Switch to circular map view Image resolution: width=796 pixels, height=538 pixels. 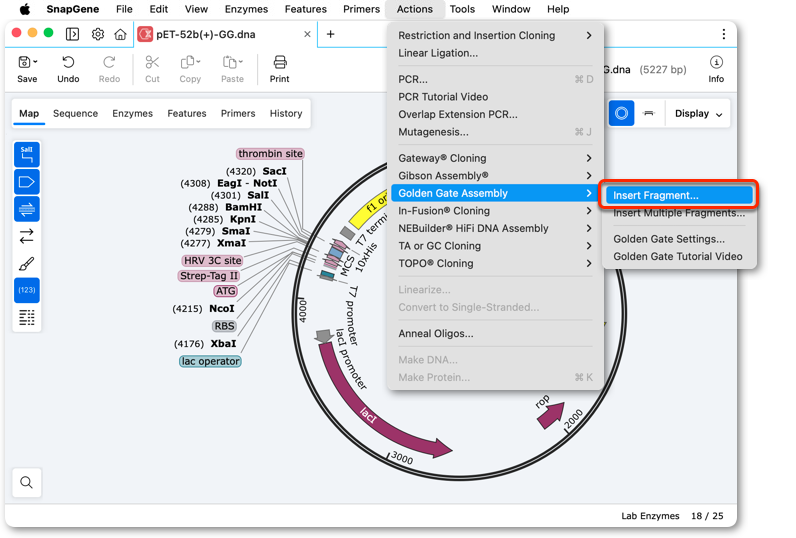pyautogui.click(x=621, y=113)
